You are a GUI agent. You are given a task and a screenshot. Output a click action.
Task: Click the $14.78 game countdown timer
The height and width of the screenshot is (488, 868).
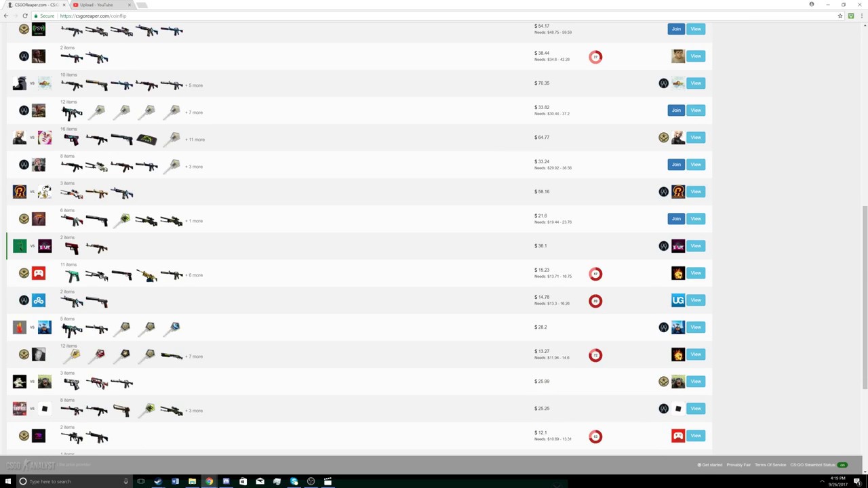click(595, 301)
